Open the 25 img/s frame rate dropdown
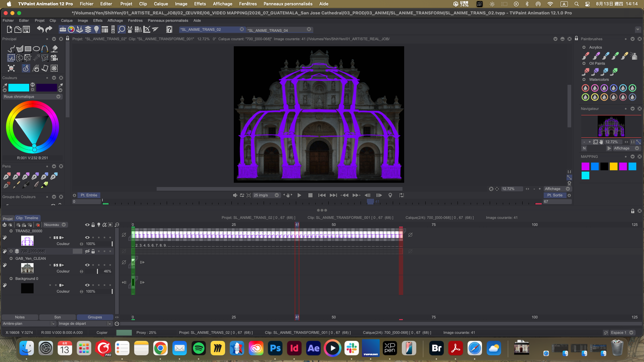The width and height of the screenshot is (644, 362). coord(266,195)
